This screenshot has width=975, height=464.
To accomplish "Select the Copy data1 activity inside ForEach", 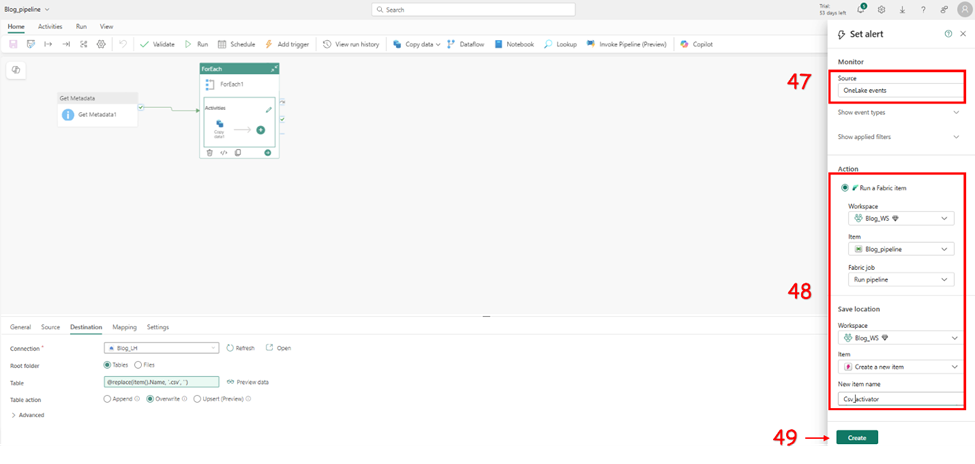I will click(x=219, y=129).
